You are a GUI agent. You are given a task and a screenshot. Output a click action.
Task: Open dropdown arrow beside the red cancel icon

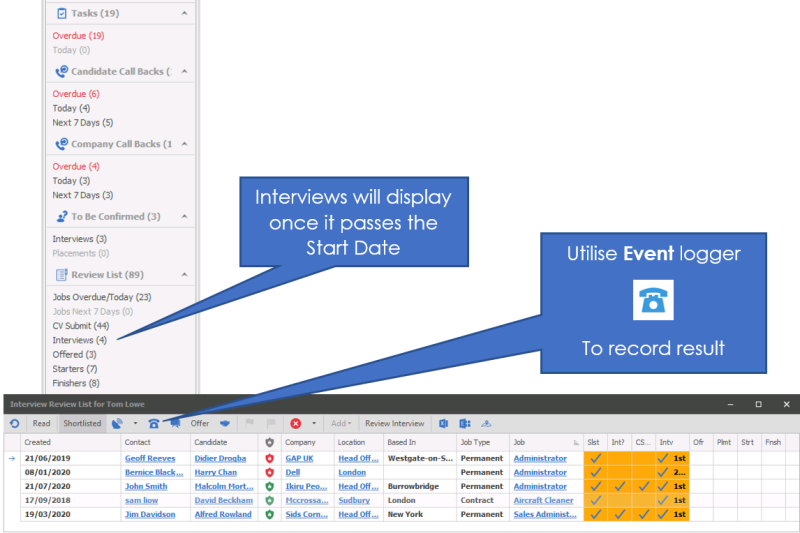click(313, 423)
